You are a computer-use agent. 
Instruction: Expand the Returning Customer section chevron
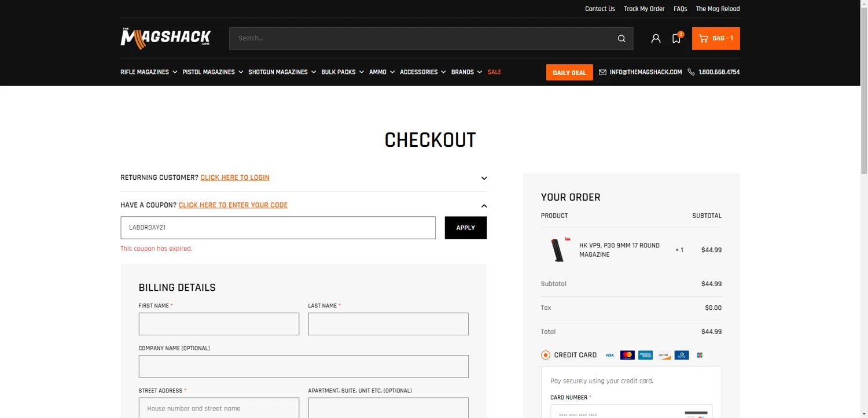tap(484, 178)
